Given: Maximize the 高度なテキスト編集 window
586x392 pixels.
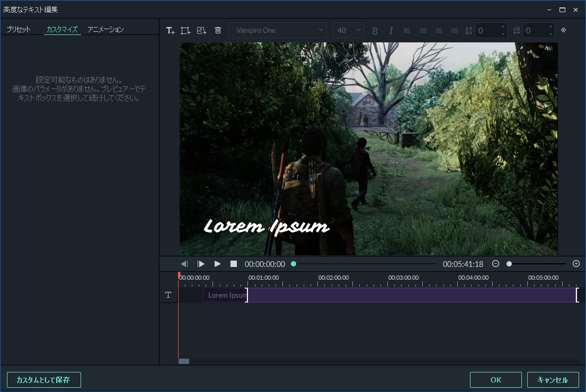Looking at the screenshot, I should pos(562,10).
